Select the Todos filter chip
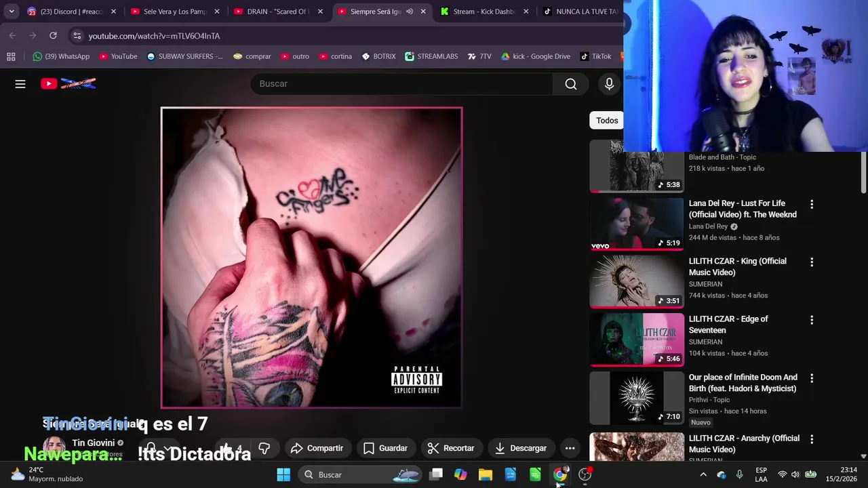 point(607,121)
